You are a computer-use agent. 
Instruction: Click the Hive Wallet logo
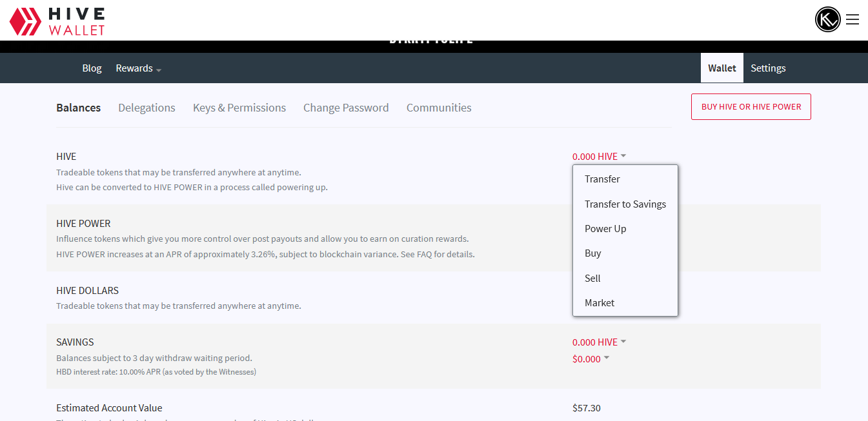[57, 21]
